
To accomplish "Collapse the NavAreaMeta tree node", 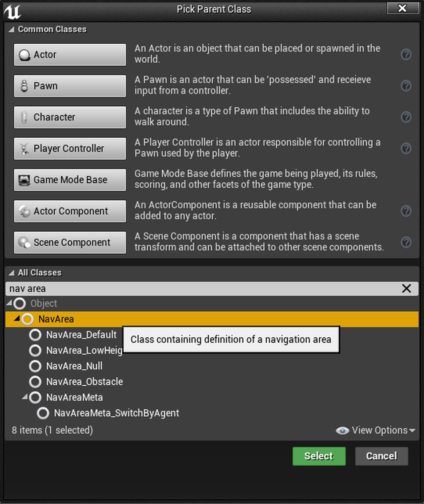I will [x=25, y=397].
